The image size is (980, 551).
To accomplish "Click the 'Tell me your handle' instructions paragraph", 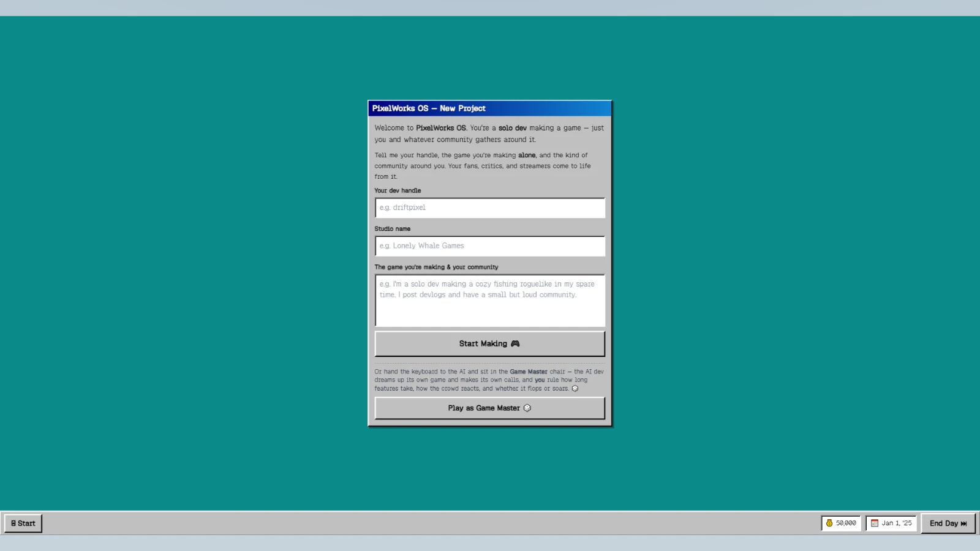I will pos(483,166).
